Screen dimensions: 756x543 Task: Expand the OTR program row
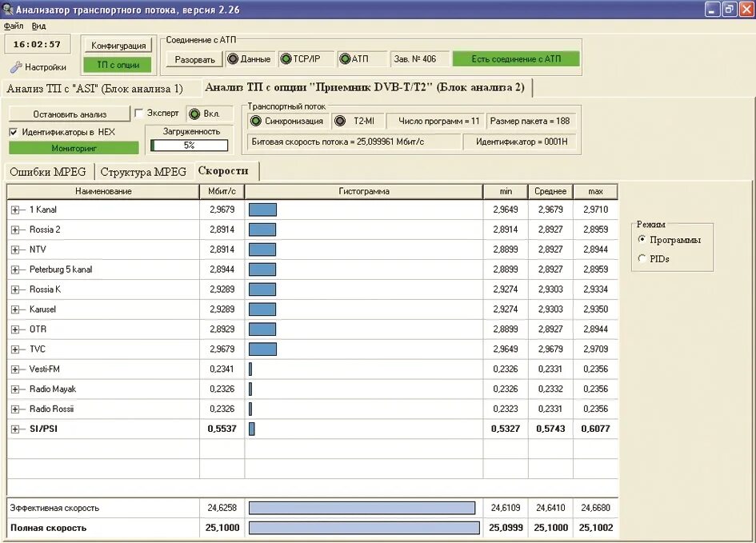tap(15, 329)
